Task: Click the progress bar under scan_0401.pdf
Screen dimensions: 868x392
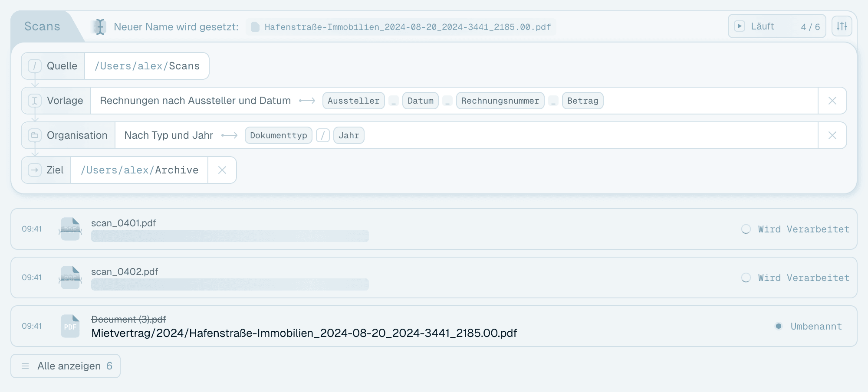Action: pos(230,236)
